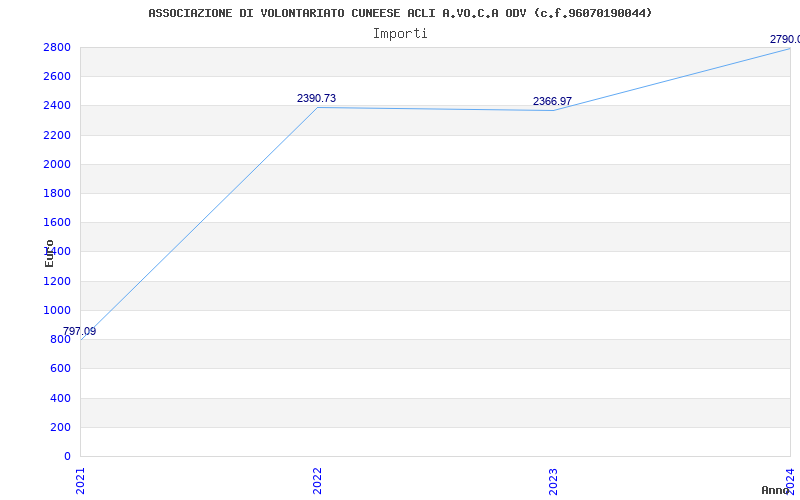Viewport: 800px width, 500px height.
Task: Click the 2366.97 data label
Action: click(x=552, y=102)
